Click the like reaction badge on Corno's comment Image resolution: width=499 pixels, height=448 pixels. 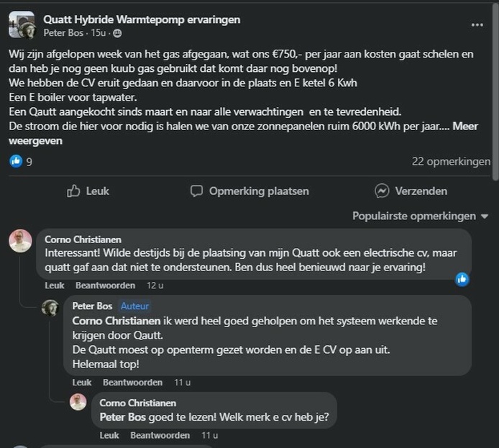click(x=462, y=279)
